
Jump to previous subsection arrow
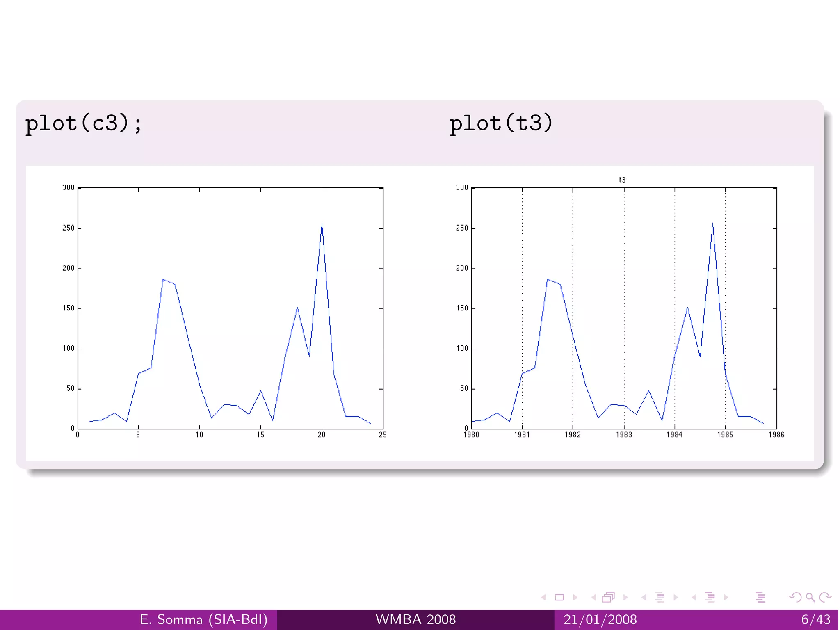point(644,598)
